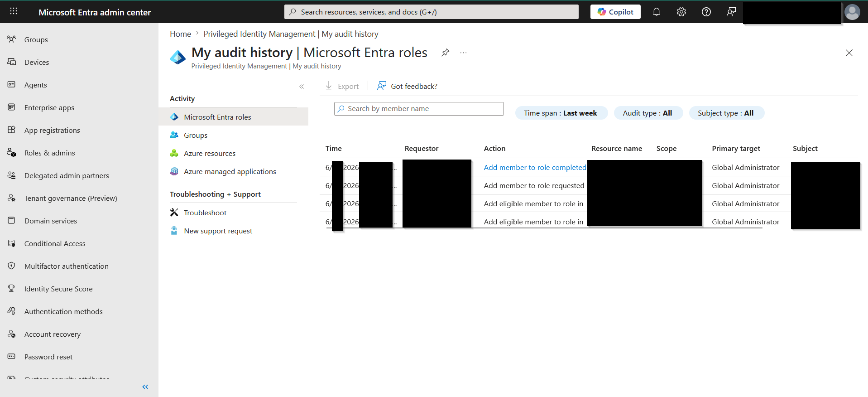Click the Identity Secure Score trophy icon

tap(12, 289)
